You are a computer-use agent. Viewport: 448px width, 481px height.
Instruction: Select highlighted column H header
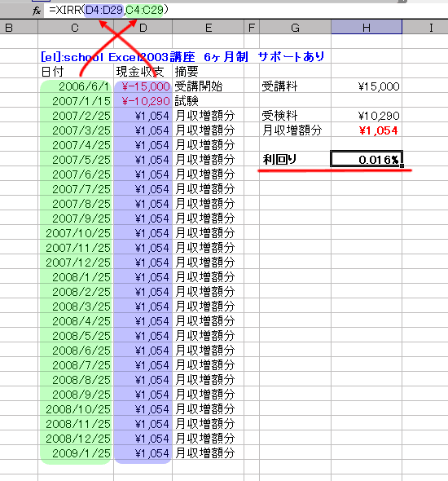[x=367, y=28]
